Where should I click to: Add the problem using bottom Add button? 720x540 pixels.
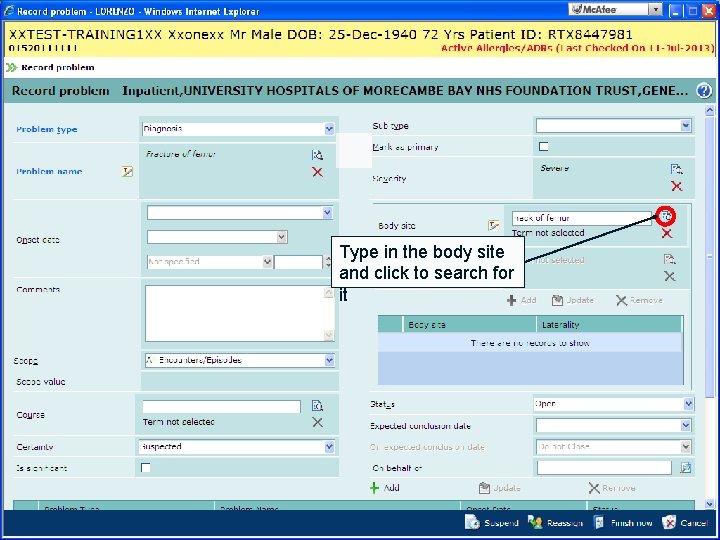(385, 488)
